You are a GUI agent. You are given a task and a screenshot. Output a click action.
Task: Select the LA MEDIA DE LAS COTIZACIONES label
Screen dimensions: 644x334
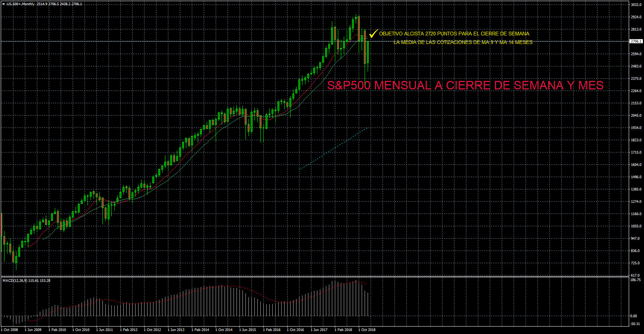(463, 42)
